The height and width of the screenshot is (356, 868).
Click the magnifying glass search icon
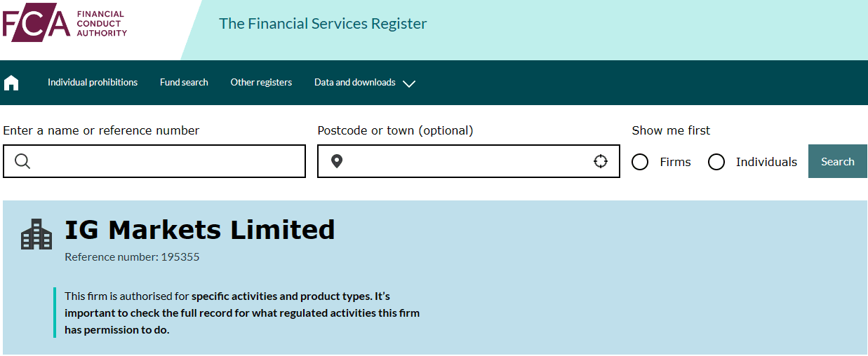22,162
